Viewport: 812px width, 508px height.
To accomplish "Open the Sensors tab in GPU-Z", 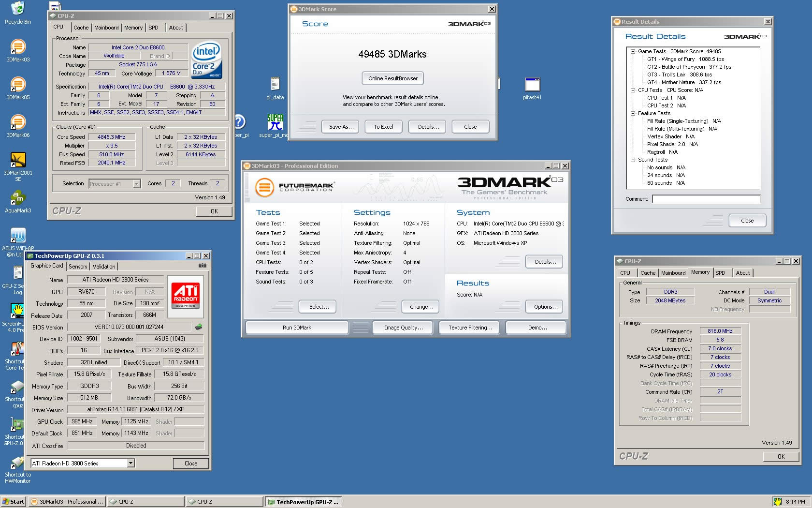I will tap(78, 267).
